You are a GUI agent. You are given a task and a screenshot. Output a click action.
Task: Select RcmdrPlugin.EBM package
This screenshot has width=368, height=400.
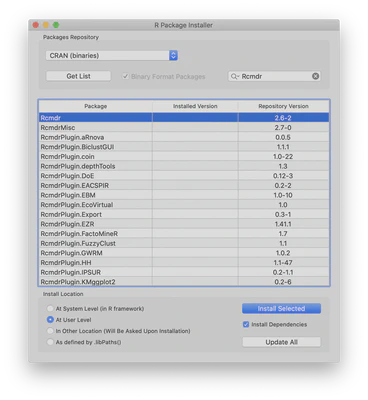[x=184, y=195]
